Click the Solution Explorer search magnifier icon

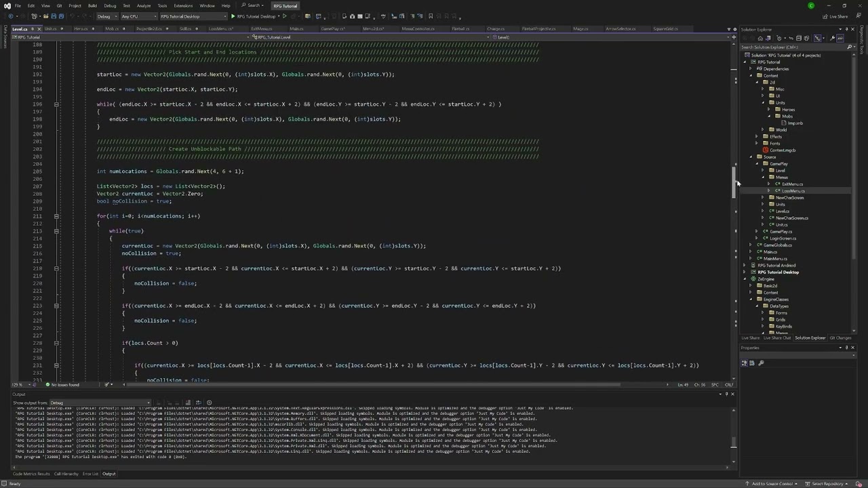[848, 47]
